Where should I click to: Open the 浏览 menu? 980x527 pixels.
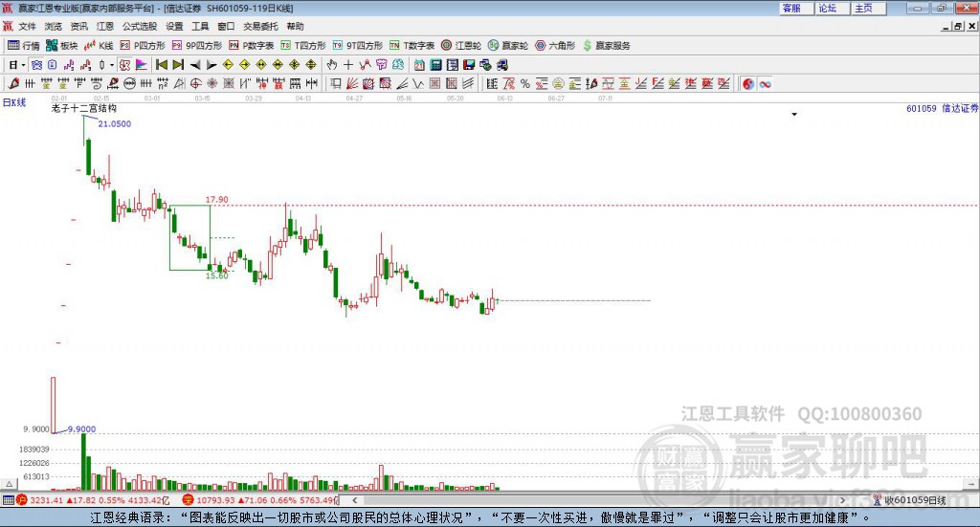tap(54, 26)
